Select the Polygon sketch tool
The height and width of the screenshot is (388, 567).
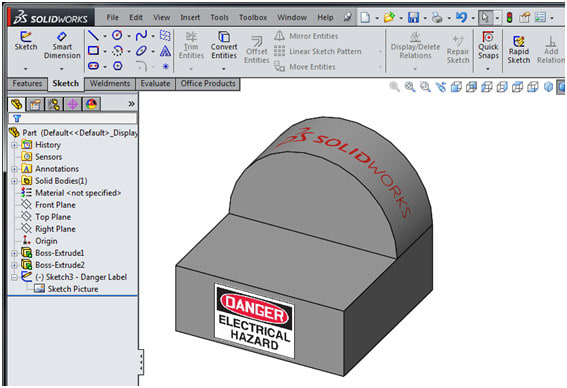click(118, 66)
